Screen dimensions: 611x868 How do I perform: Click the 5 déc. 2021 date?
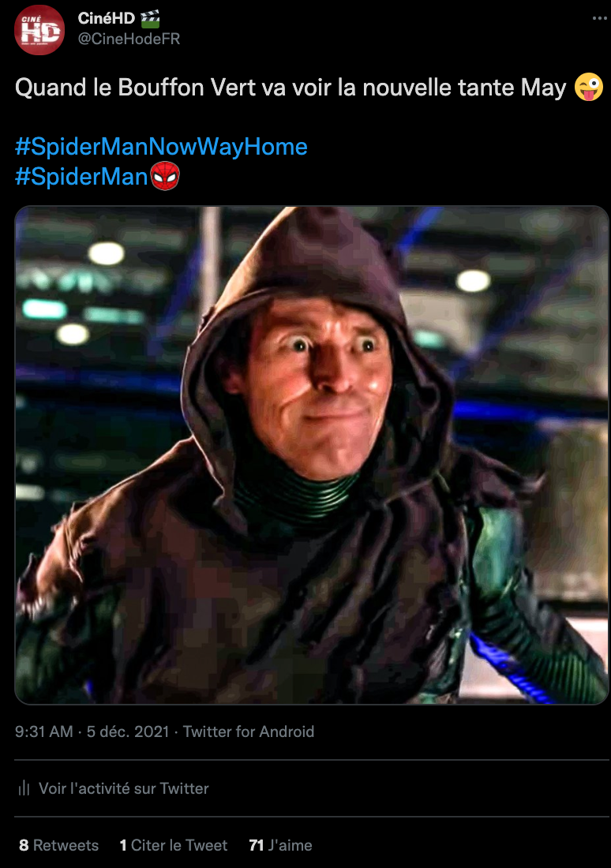(x=128, y=731)
